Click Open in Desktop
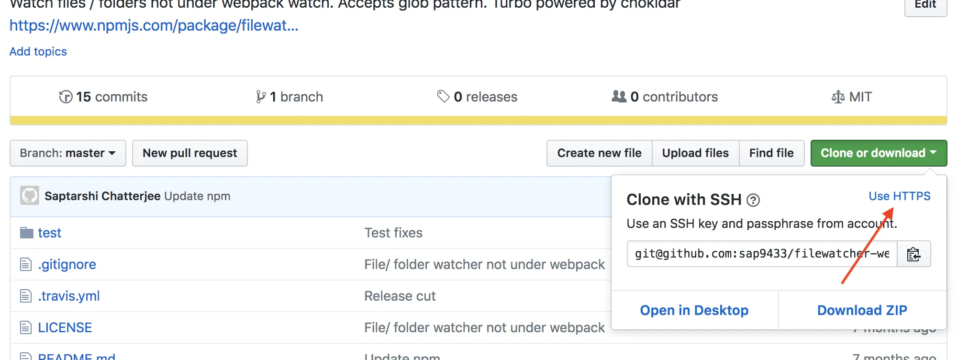The width and height of the screenshot is (980, 360). (694, 310)
